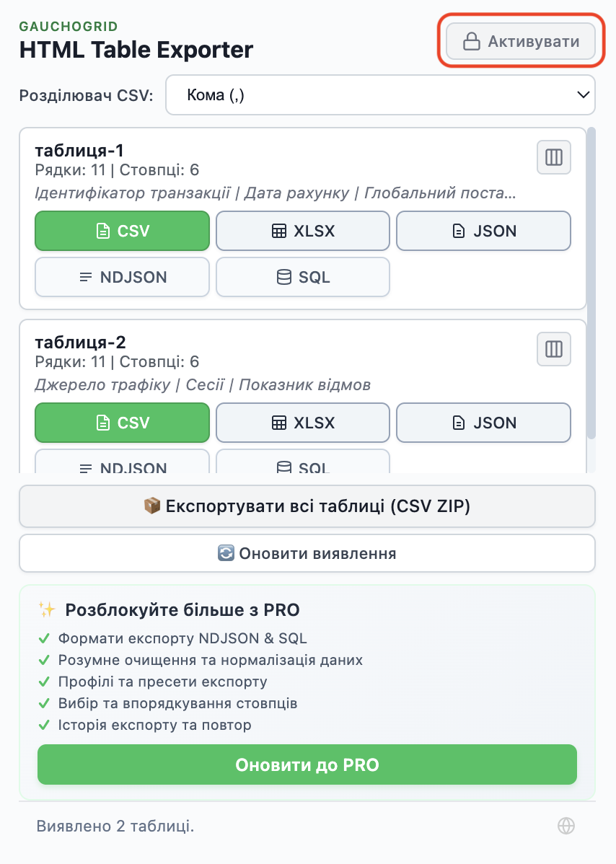Change delimiter from Кома to another option
The height and width of the screenshot is (864, 616).
pos(380,94)
